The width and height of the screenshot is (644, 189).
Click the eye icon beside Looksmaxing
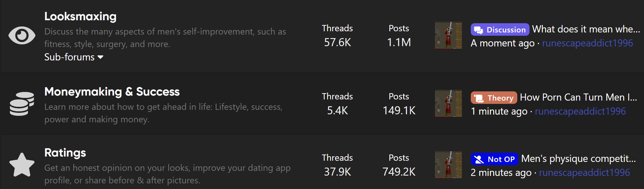click(x=22, y=35)
